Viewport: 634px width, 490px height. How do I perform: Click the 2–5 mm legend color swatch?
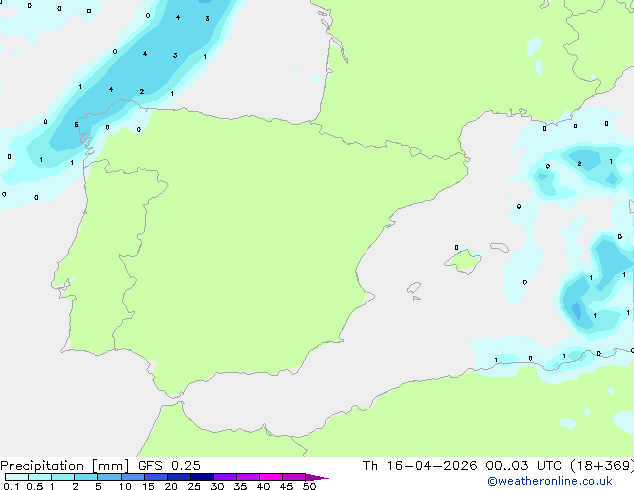click(x=86, y=477)
